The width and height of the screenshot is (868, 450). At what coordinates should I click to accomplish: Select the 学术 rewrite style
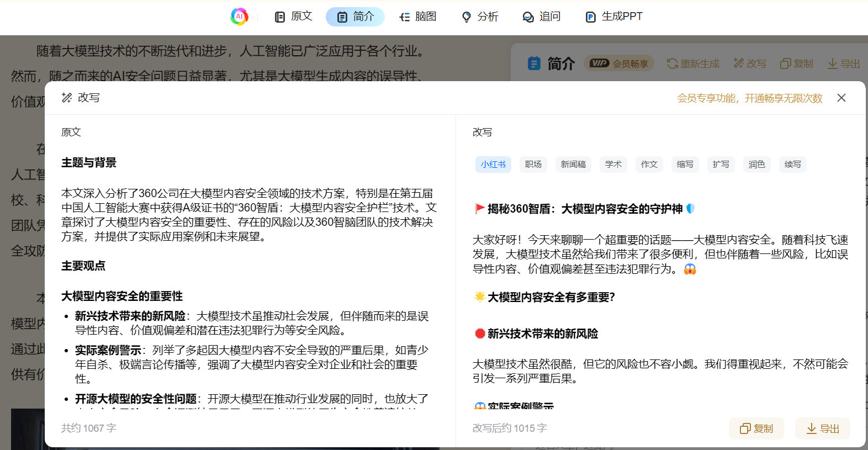click(613, 165)
